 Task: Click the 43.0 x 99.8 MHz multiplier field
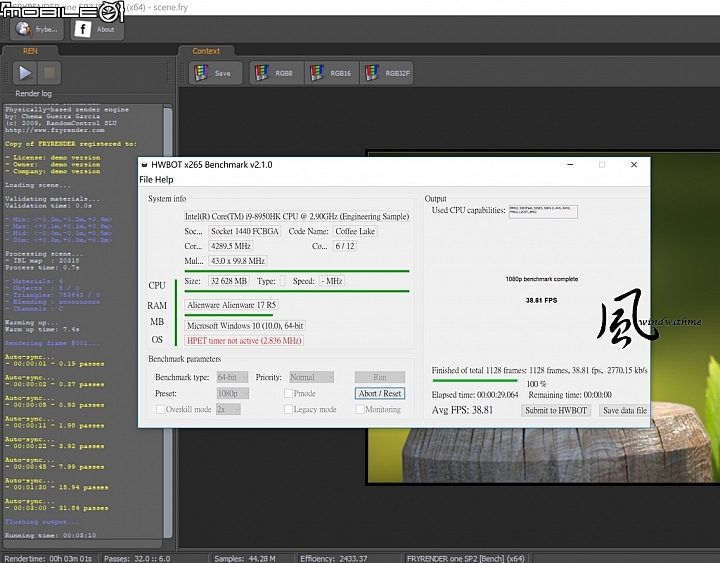tap(238, 261)
